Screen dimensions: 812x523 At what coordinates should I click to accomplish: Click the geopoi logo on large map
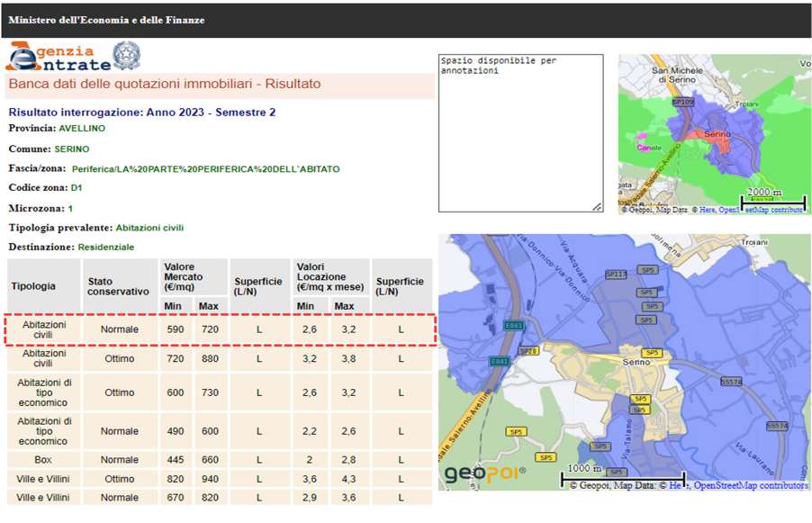(484, 473)
